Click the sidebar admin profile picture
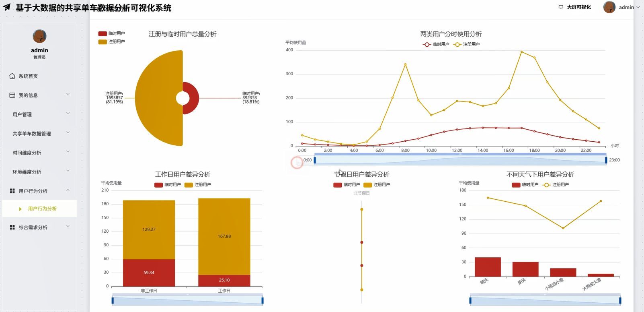This screenshot has height=312, width=644. coord(39,36)
